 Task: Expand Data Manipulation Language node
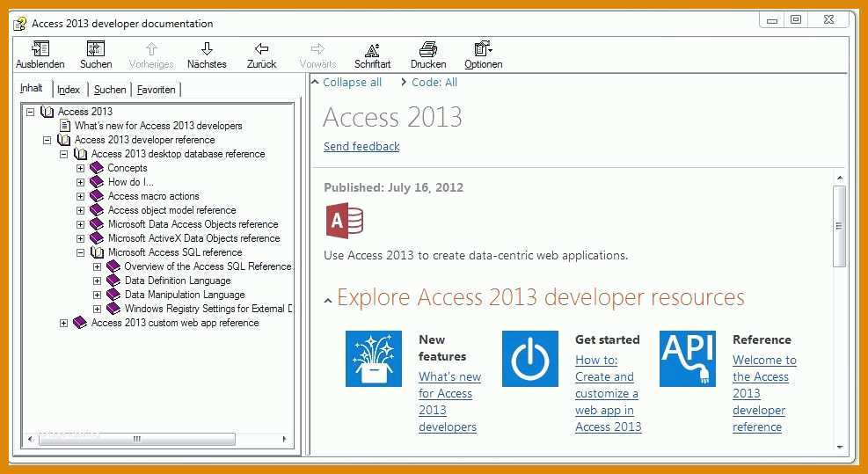pyautogui.click(x=97, y=295)
